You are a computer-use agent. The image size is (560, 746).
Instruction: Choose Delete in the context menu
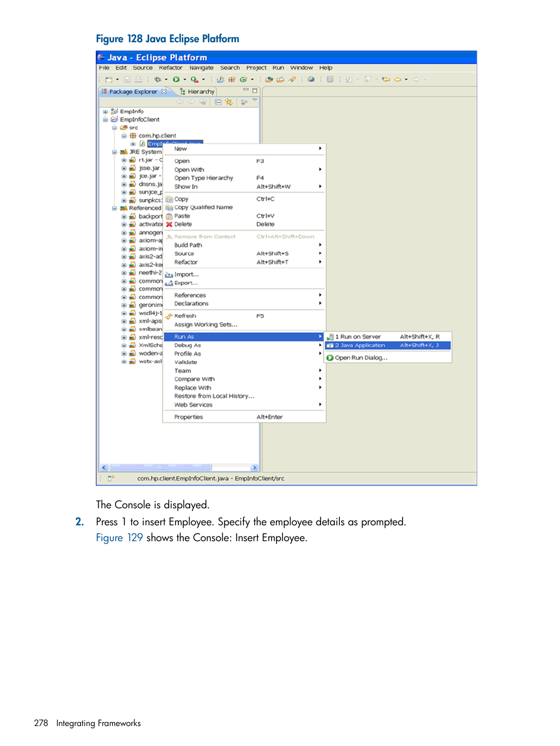[244, 224]
